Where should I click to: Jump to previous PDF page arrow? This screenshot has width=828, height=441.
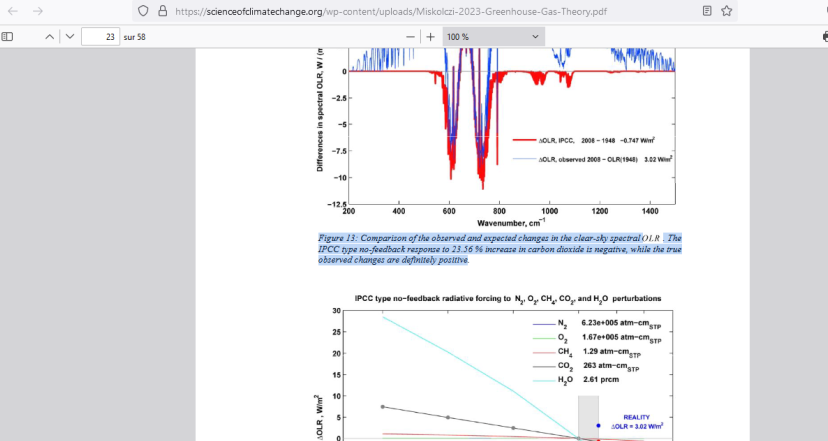pyautogui.click(x=50, y=36)
